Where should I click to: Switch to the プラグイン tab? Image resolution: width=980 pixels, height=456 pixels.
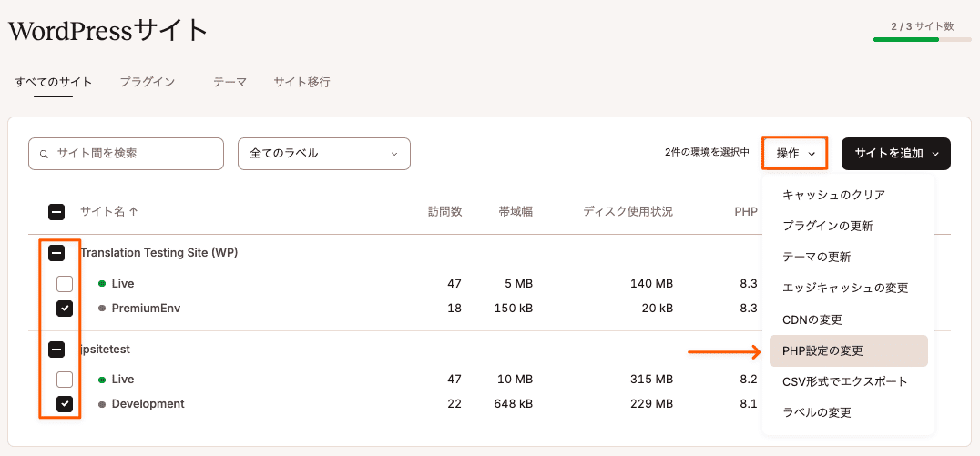(148, 82)
